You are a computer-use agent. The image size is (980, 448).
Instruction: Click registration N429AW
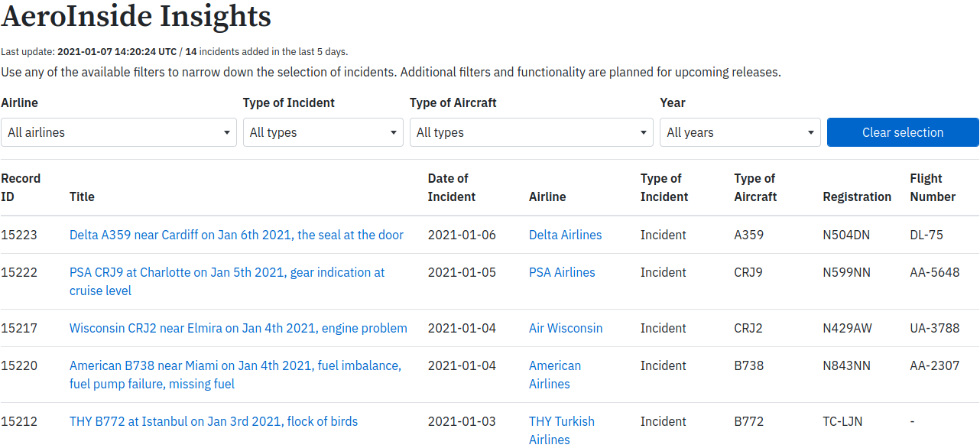pos(847,328)
